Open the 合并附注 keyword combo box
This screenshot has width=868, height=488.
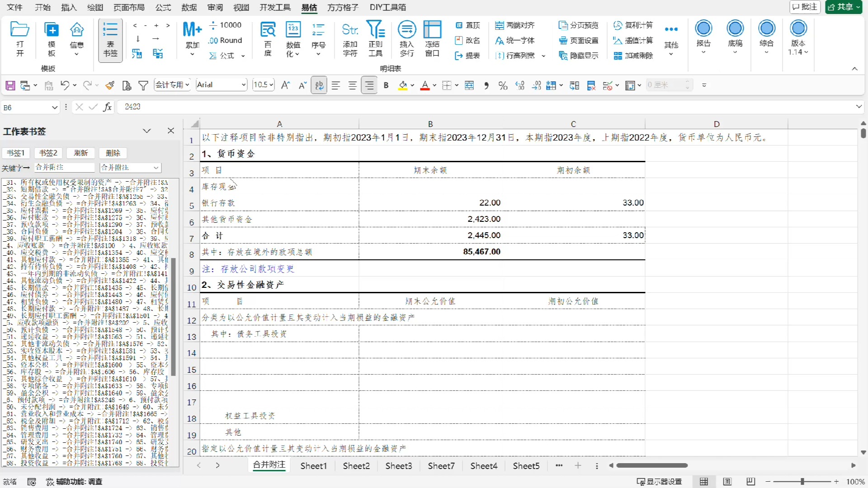pyautogui.click(x=156, y=168)
